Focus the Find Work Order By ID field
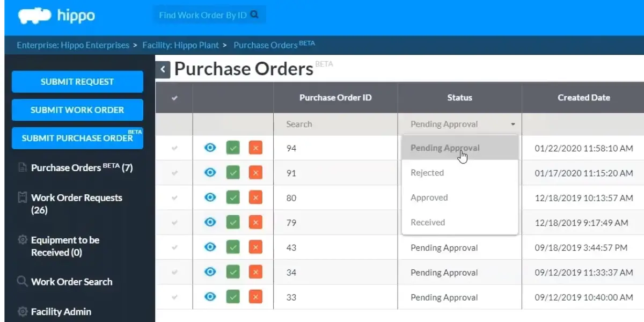 [x=209, y=15]
